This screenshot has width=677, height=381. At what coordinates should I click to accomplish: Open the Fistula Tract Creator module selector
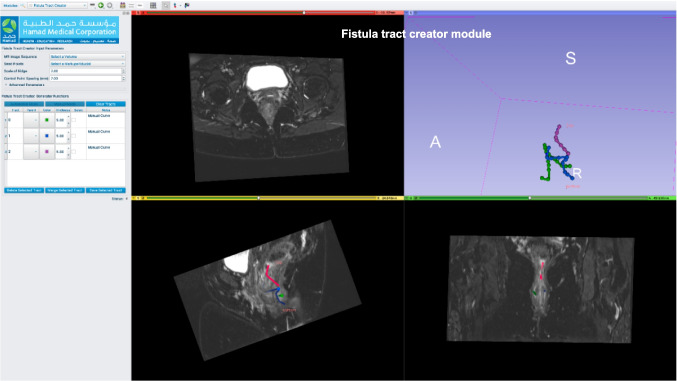[57, 6]
